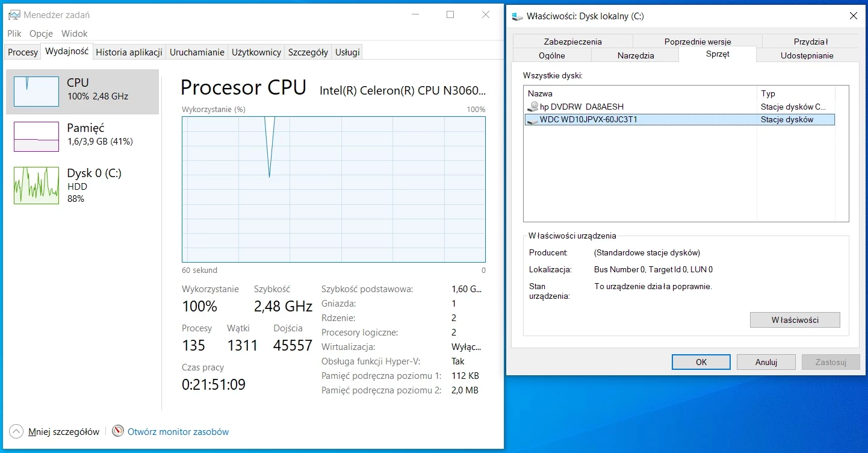Select the Pamięć graph thumbnail in sidebar

click(x=36, y=137)
